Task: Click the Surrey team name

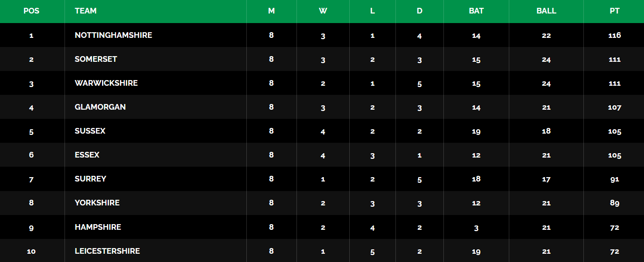Action: tap(90, 179)
